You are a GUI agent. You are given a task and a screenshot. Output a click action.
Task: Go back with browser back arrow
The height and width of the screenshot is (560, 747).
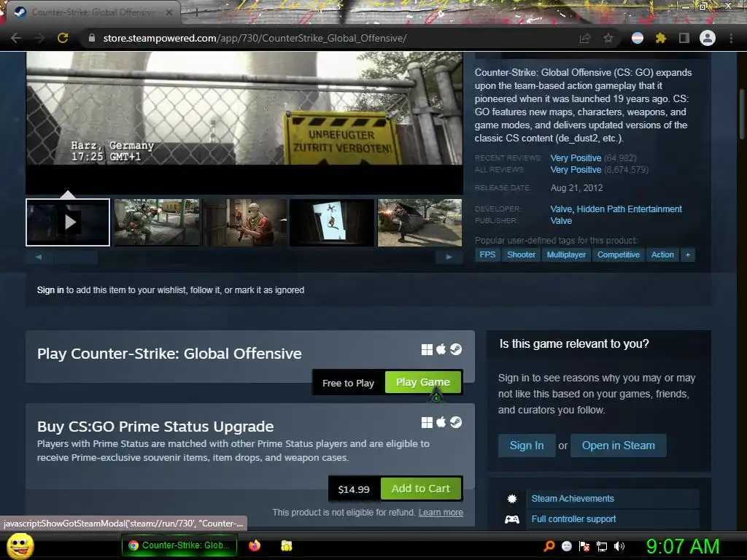click(16, 38)
